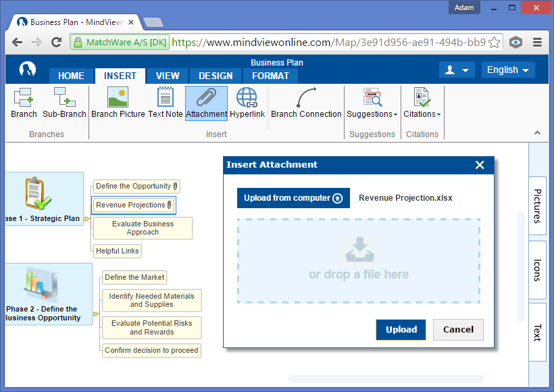Open the Citations dropdown

tap(422, 103)
